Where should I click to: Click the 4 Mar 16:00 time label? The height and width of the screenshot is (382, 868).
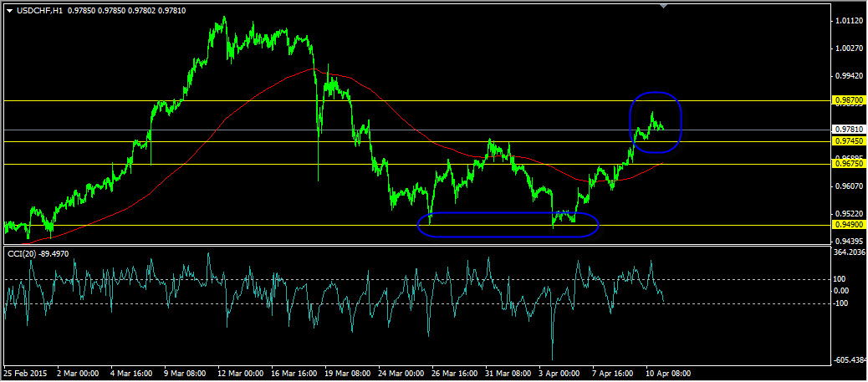pyautogui.click(x=131, y=374)
